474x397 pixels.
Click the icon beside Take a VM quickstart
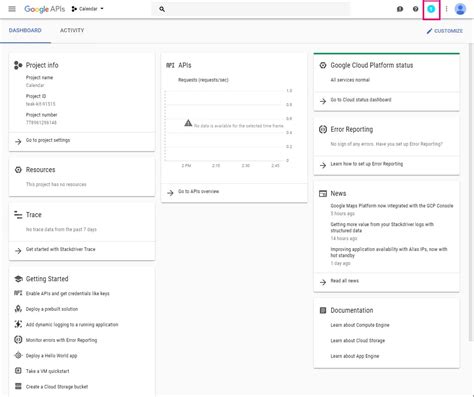coord(18,371)
